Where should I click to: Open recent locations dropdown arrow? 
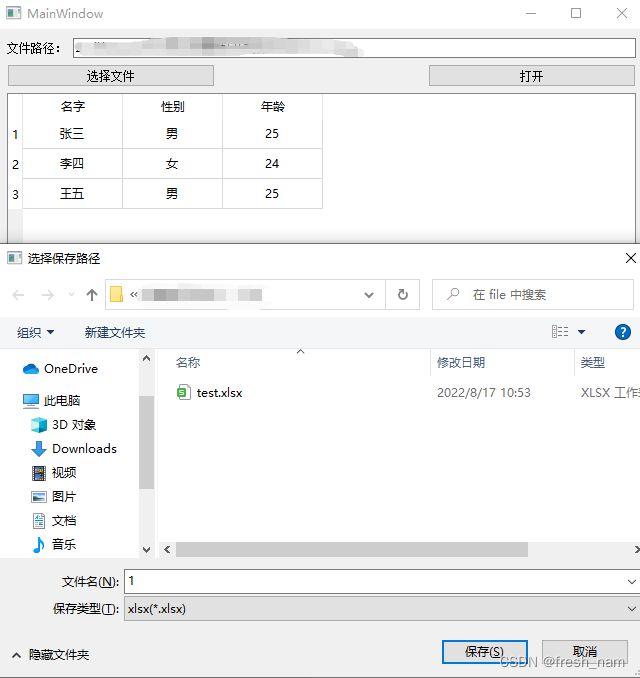pos(71,295)
